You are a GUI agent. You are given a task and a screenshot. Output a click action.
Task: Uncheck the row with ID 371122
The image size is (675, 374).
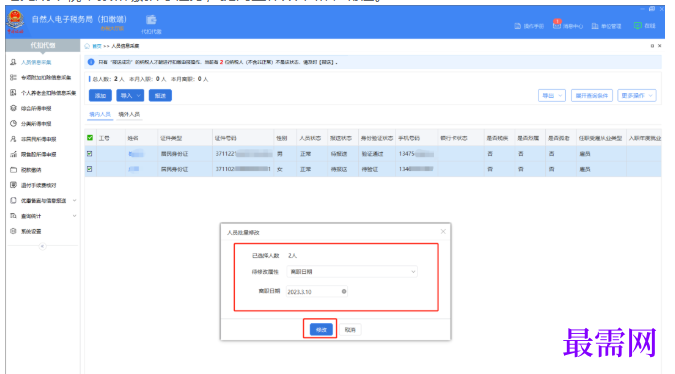coord(90,154)
